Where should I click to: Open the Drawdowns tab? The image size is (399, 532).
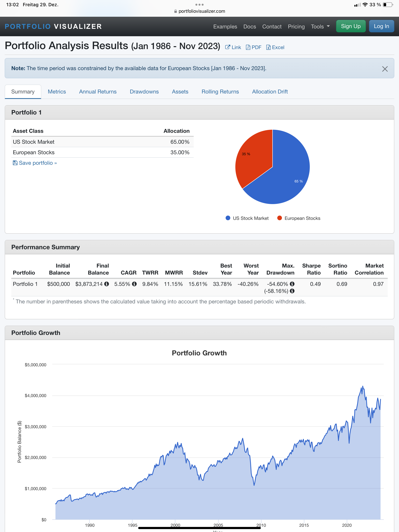(x=144, y=92)
